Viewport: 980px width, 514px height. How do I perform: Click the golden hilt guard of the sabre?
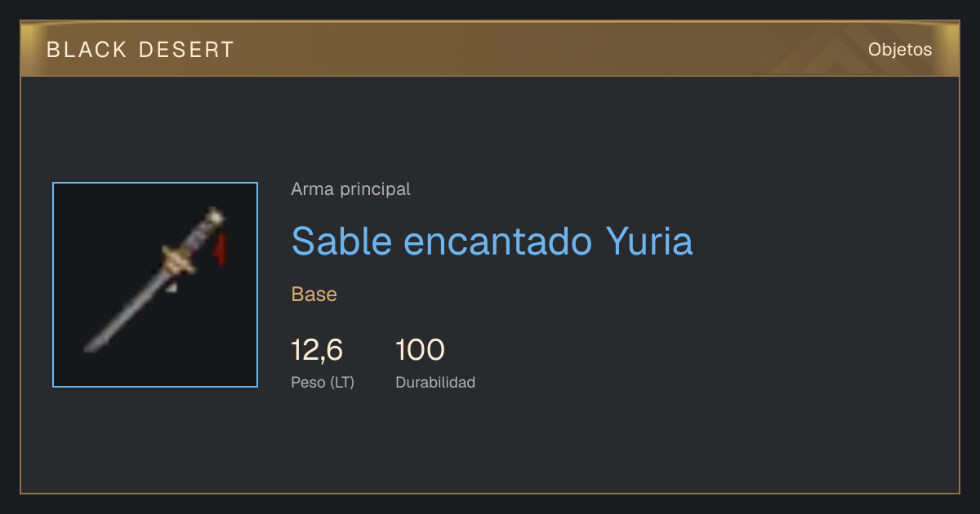tap(180, 259)
